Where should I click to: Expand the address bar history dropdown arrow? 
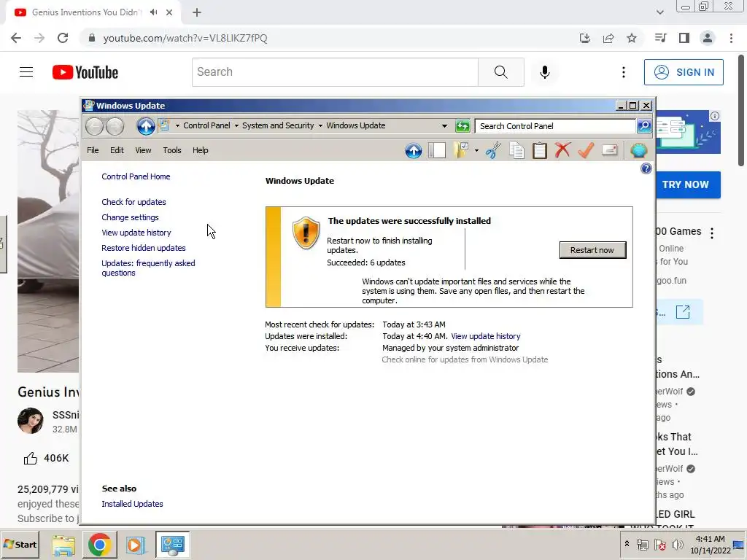[x=444, y=126]
